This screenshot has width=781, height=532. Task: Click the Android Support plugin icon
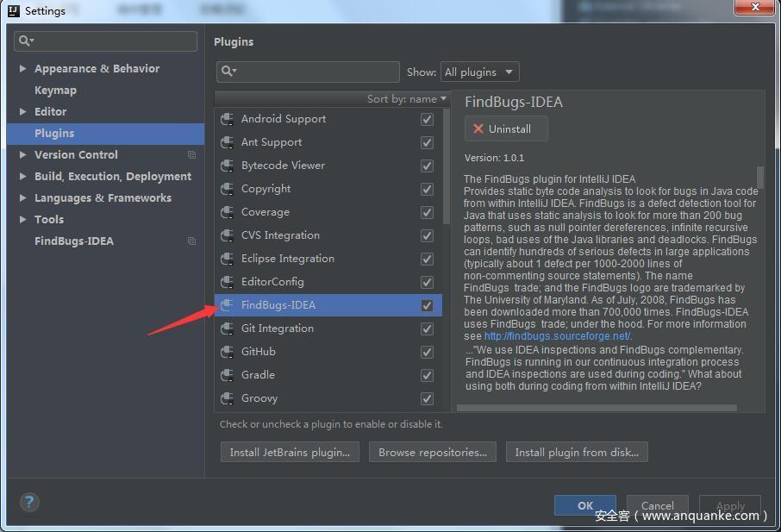click(227, 118)
